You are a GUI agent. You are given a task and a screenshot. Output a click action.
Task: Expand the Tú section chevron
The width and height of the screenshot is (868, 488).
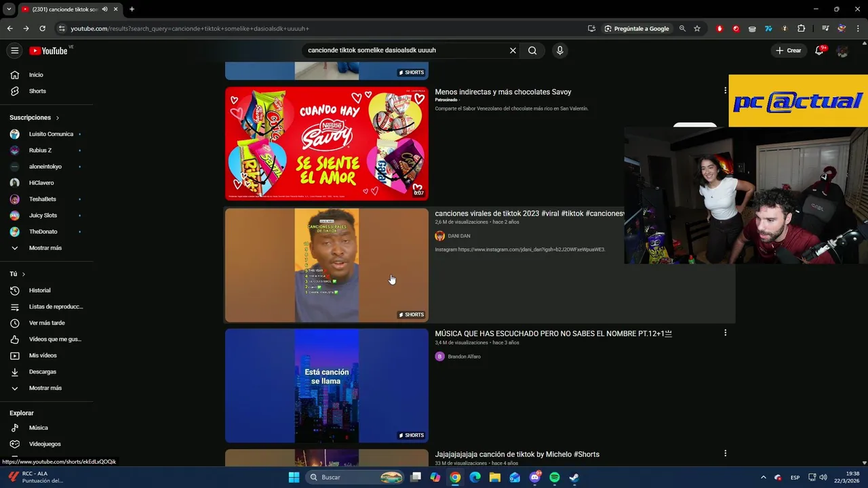[x=23, y=274]
